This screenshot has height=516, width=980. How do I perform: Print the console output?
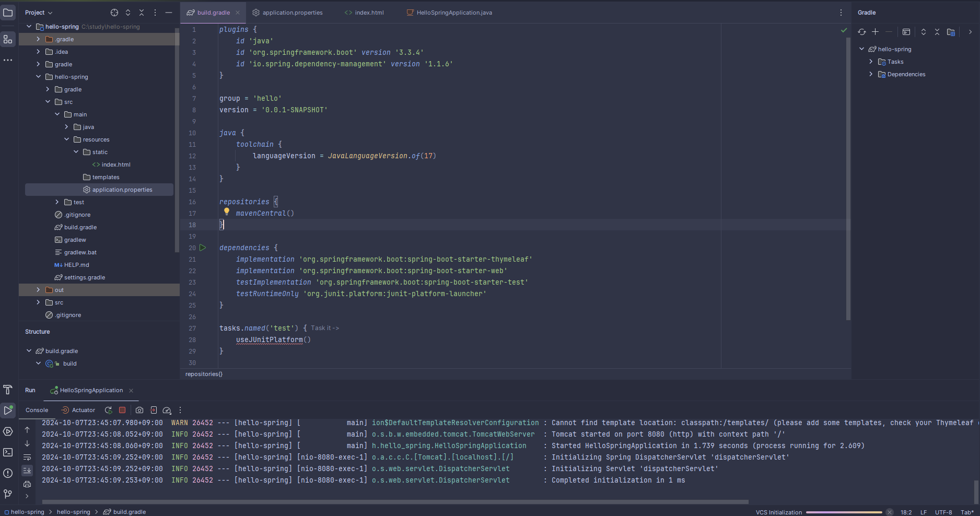pyautogui.click(x=27, y=484)
